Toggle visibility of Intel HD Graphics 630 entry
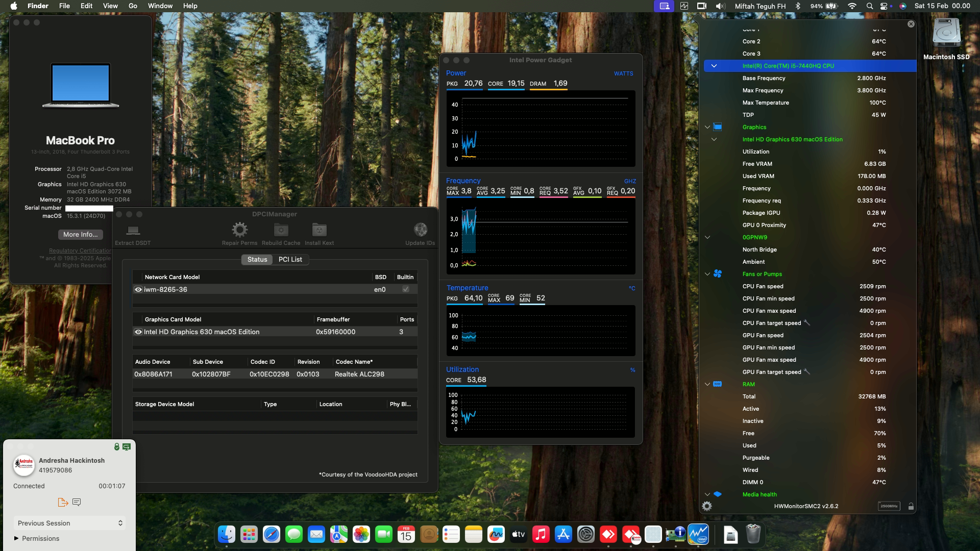980x551 pixels. point(138,332)
